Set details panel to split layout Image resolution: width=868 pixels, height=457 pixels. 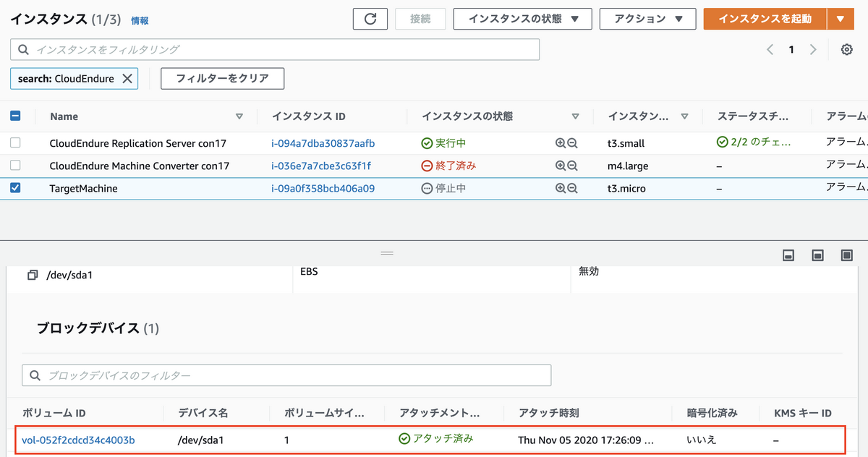tap(818, 255)
